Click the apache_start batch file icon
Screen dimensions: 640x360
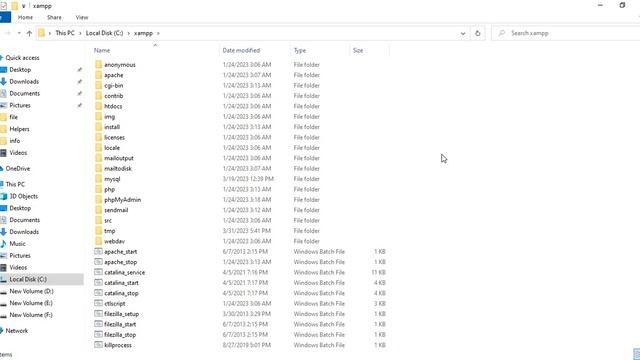98,251
